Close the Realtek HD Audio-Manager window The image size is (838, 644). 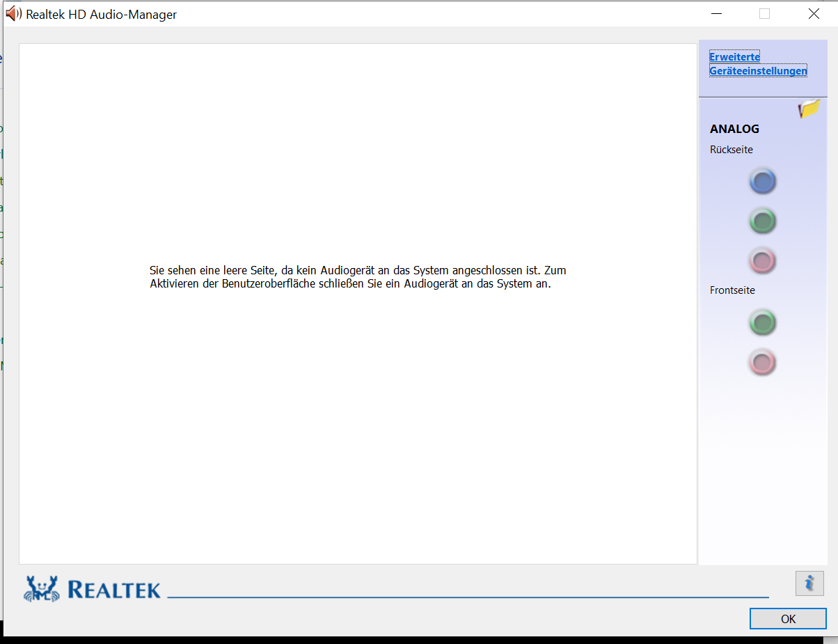(x=814, y=13)
